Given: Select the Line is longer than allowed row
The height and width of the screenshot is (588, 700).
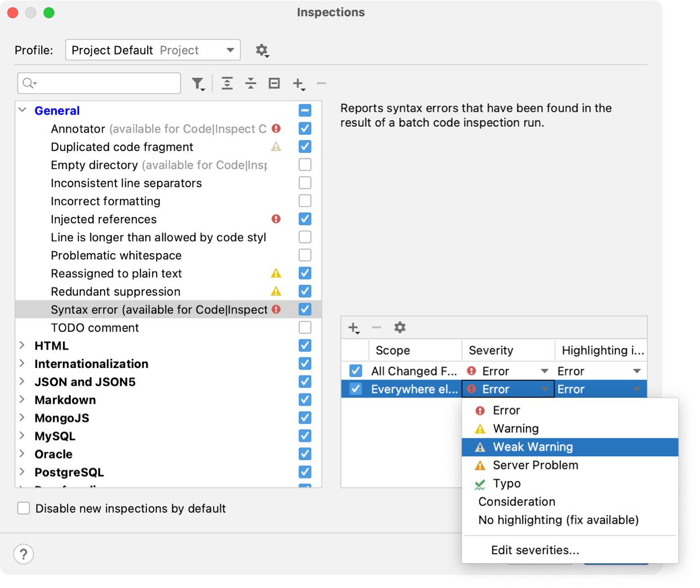Looking at the screenshot, I should click(169, 237).
